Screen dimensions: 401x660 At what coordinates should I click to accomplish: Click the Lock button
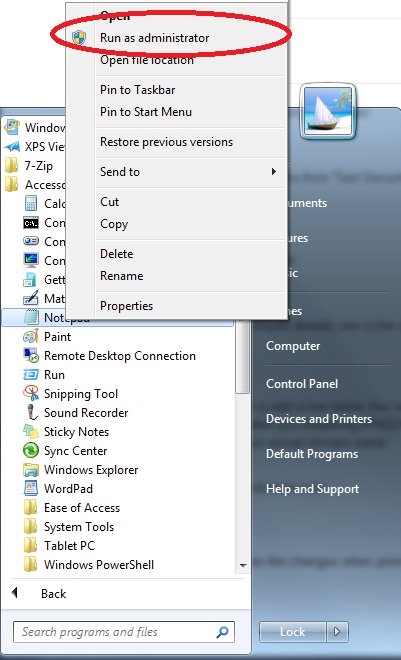tap(293, 632)
